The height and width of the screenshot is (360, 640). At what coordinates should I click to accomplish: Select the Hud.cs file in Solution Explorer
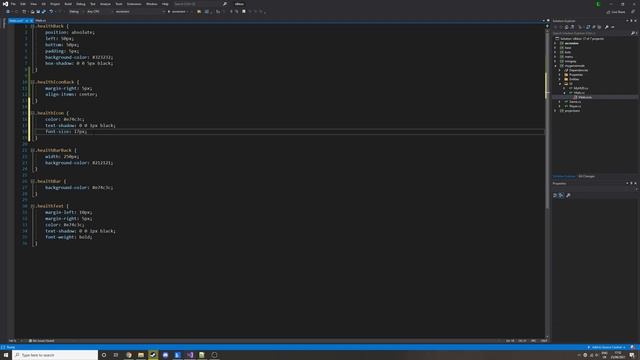click(x=579, y=93)
